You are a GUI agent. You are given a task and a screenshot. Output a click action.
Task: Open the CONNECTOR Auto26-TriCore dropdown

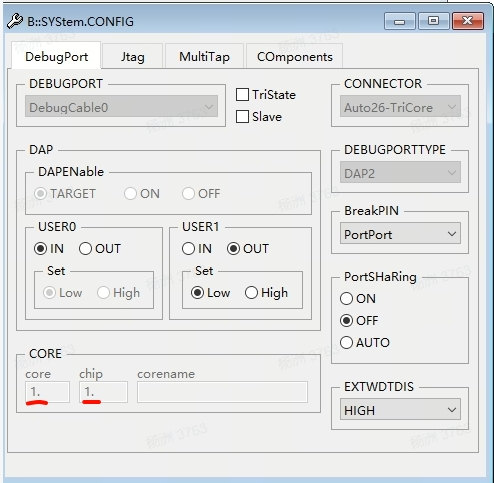[x=400, y=107]
